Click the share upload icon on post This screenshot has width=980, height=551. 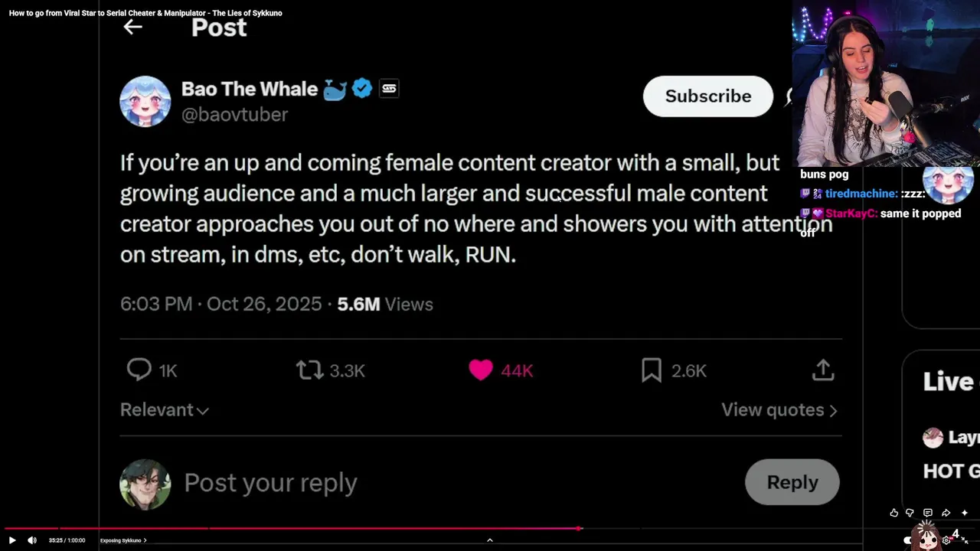pos(823,370)
